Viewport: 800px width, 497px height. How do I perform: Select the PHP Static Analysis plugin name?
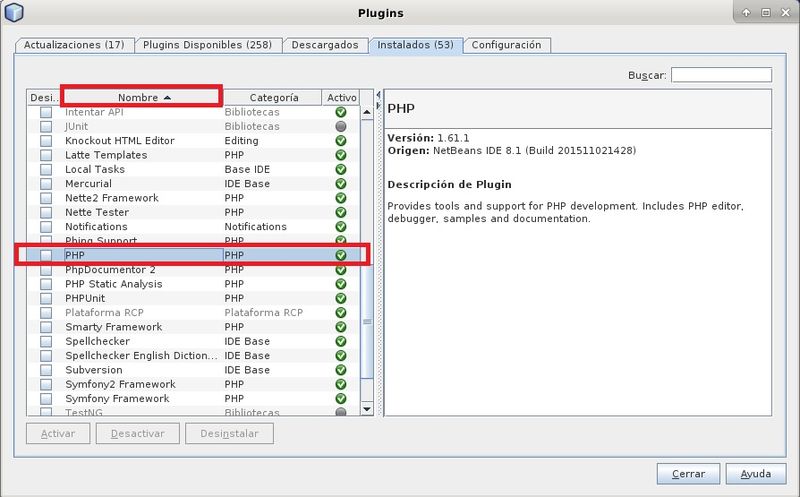tap(114, 284)
